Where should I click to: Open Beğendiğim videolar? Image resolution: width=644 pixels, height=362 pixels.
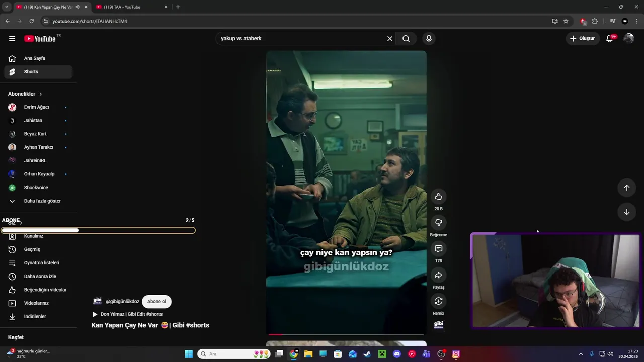pos(38,290)
